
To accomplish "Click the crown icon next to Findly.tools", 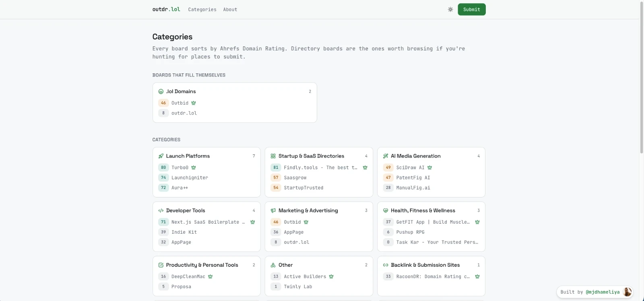I will (365, 167).
